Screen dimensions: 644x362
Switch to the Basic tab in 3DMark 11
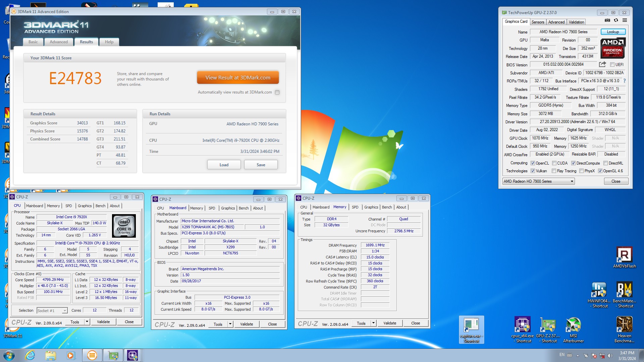[x=33, y=42]
